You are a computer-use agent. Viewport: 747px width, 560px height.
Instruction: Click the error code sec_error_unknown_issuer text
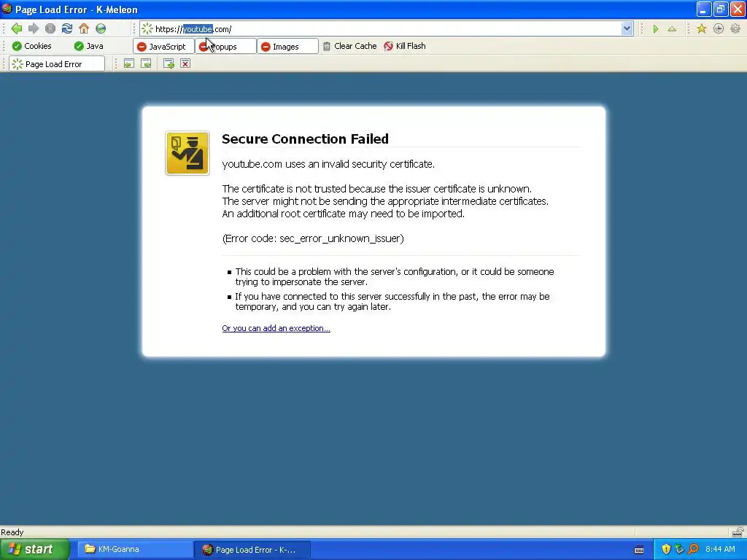click(x=313, y=238)
